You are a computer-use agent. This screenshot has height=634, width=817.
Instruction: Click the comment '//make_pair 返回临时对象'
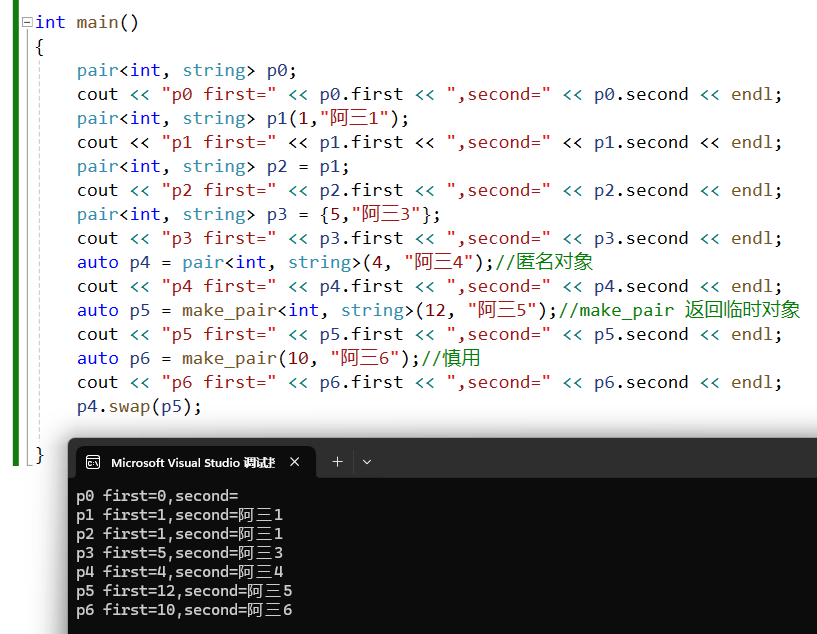679,310
